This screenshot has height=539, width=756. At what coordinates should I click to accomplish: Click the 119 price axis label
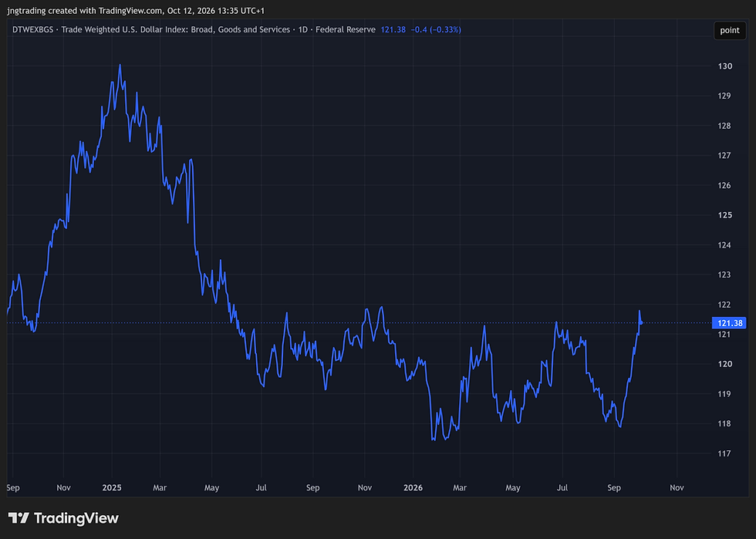coord(724,394)
